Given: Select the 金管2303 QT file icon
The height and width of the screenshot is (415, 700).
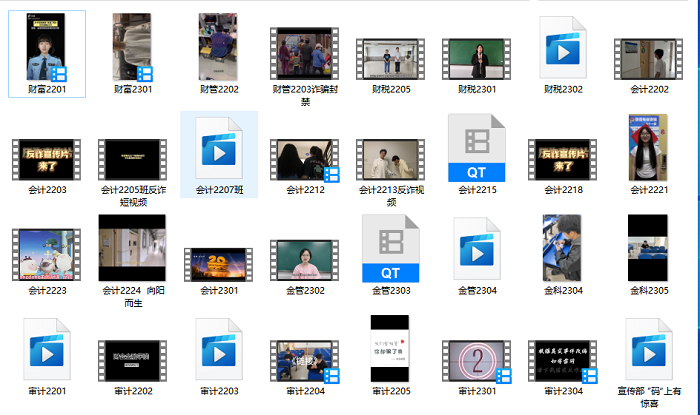Looking at the screenshot, I should point(390,248).
